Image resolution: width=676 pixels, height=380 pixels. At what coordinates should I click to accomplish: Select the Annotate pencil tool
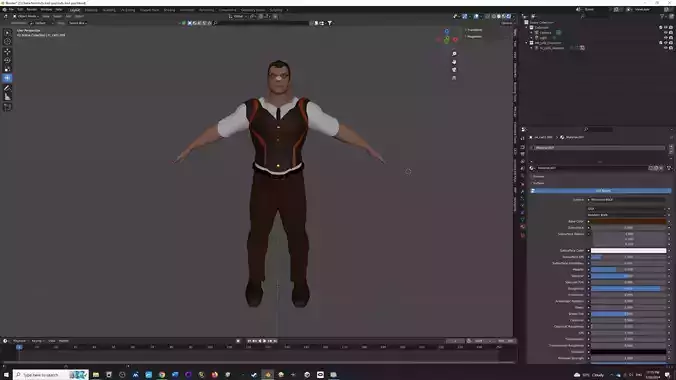(x=7, y=88)
